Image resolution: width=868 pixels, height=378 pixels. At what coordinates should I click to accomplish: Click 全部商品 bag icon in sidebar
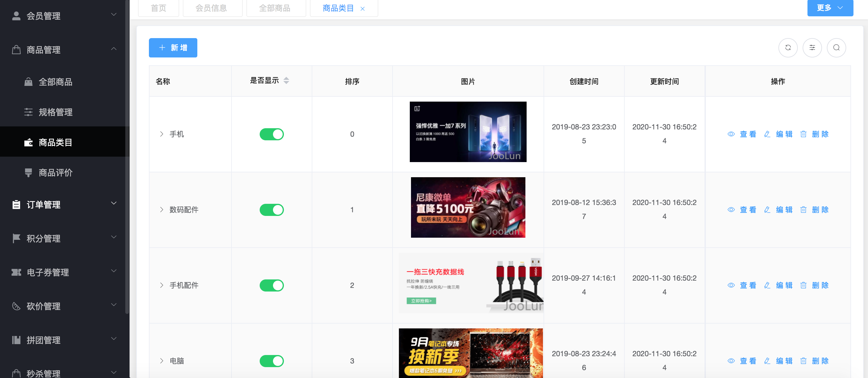coord(28,82)
